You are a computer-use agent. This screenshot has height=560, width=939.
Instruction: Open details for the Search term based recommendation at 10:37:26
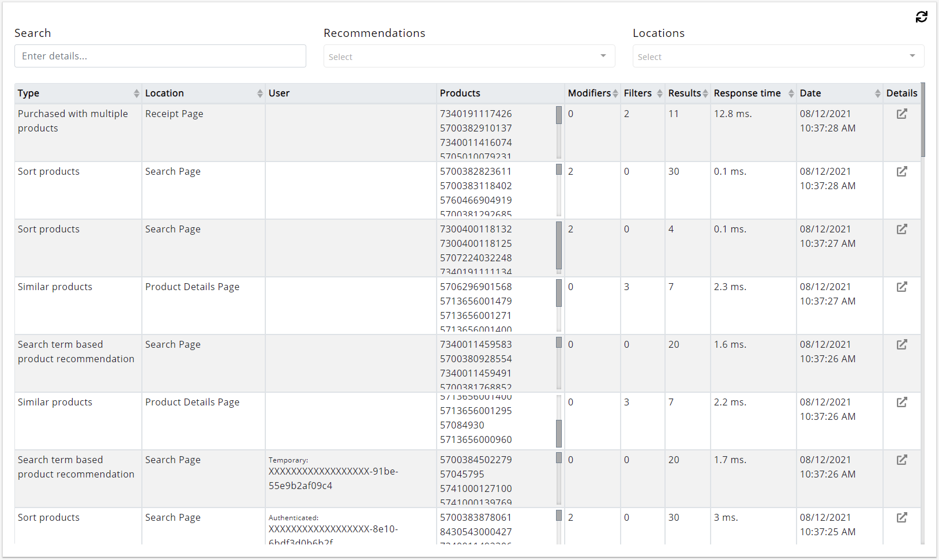[902, 344]
